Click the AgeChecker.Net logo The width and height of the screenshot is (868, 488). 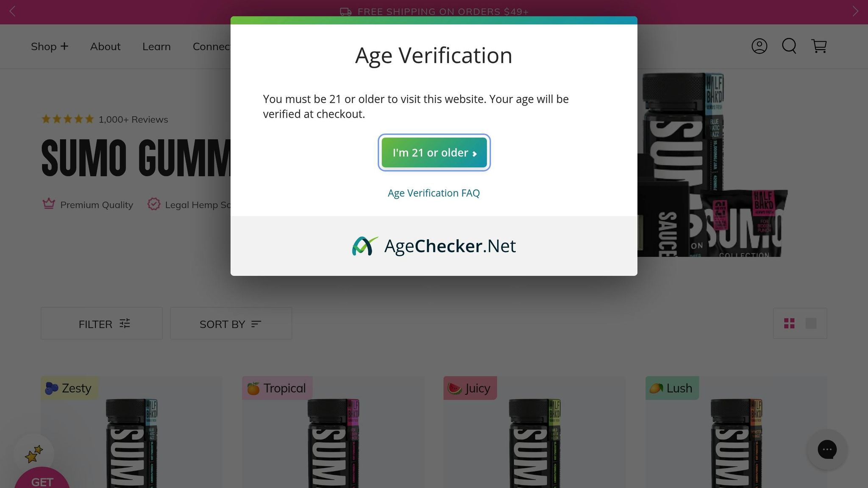coord(434,246)
